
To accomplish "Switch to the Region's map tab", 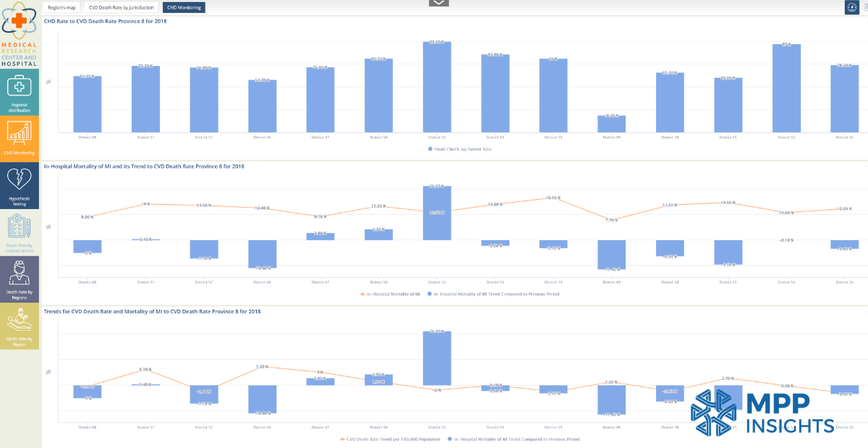I will pos(61,7).
